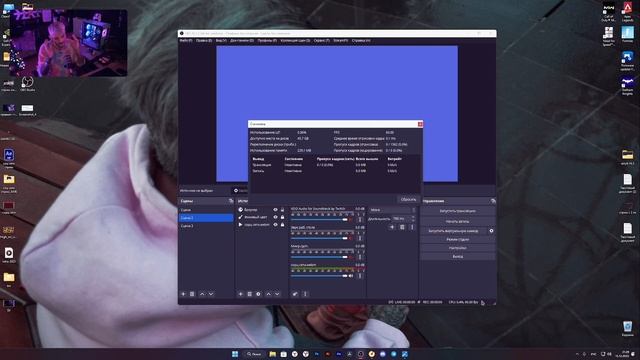Mute the fourth mixer channel speaker icon
Viewport: 640px width, 360px height.
pyautogui.click(x=351, y=276)
